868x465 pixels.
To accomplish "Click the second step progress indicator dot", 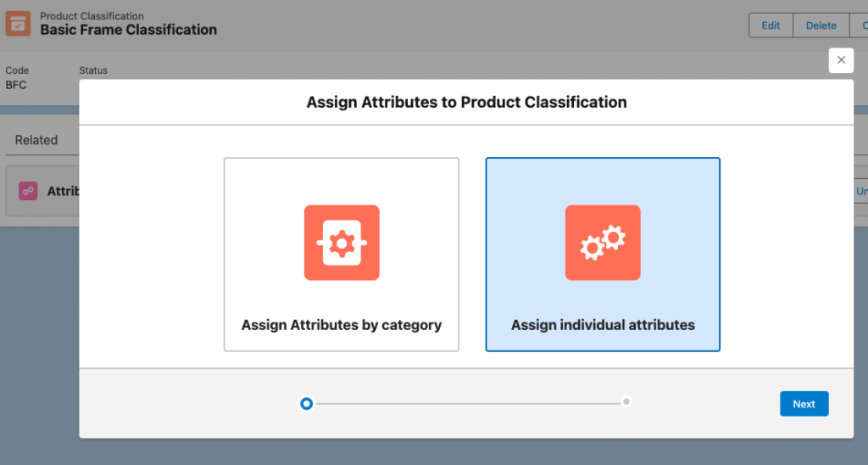I will pos(626,401).
